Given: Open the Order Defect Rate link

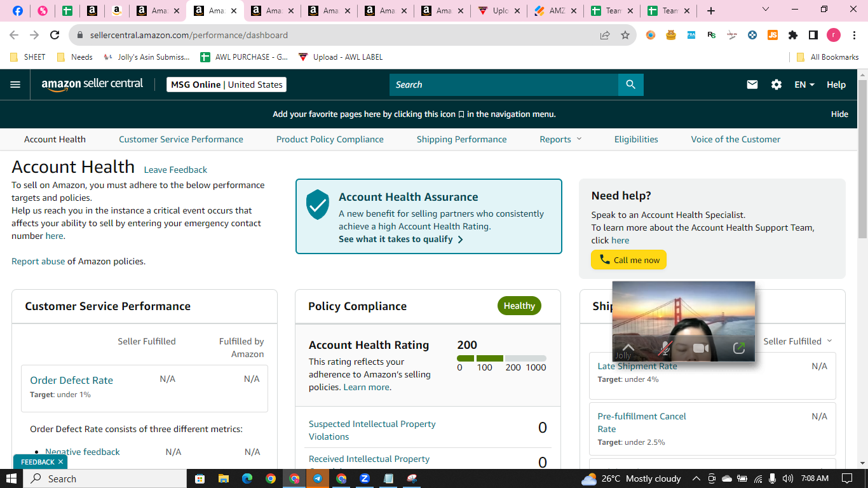Looking at the screenshot, I should 71,380.
